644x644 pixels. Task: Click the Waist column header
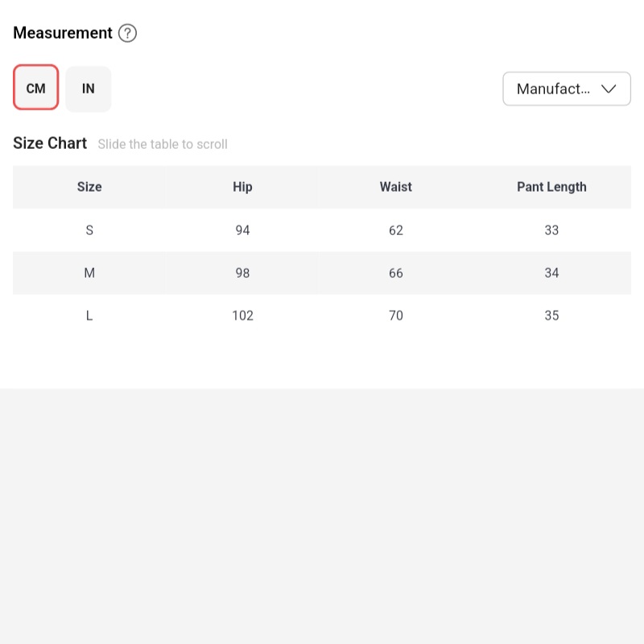click(395, 187)
